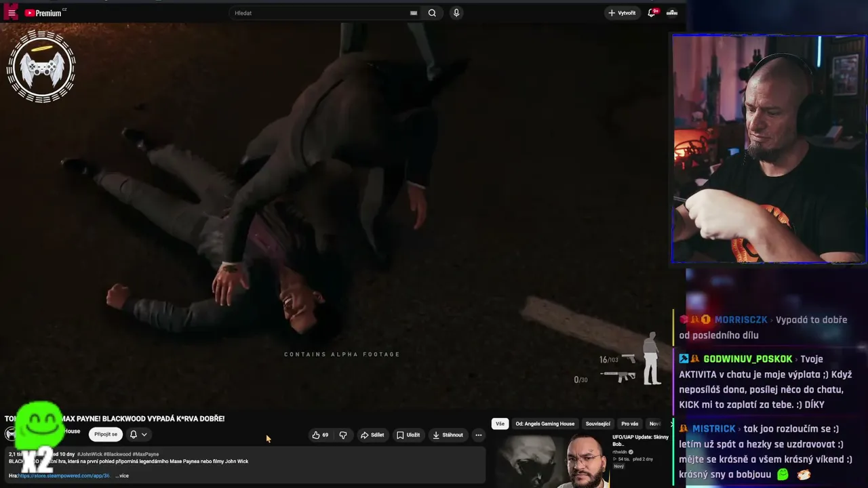
Task: Select the Související filter chip
Action: 598,424
